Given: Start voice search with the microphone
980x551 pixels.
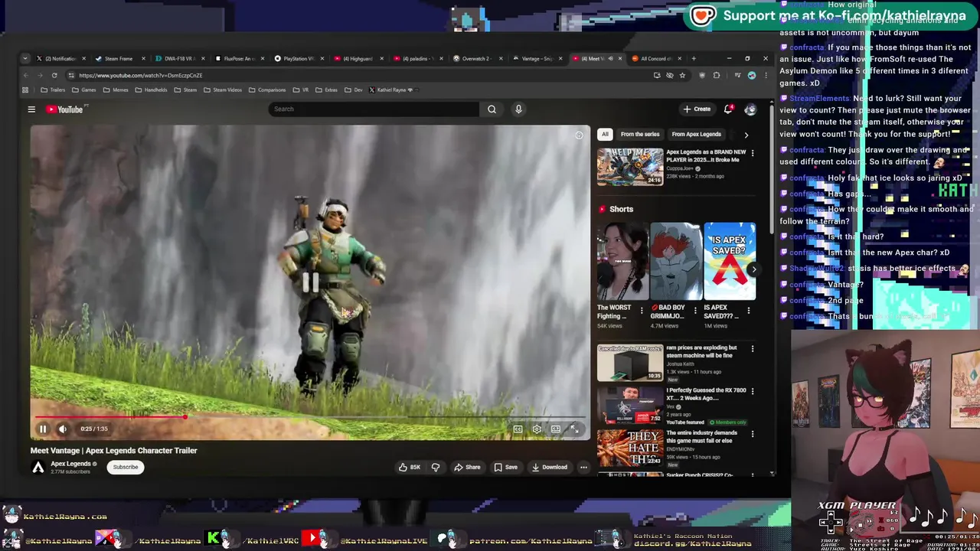Looking at the screenshot, I should click(x=518, y=109).
